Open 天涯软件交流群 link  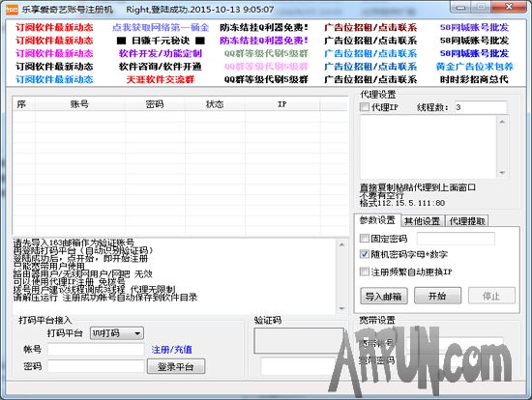coord(161,79)
